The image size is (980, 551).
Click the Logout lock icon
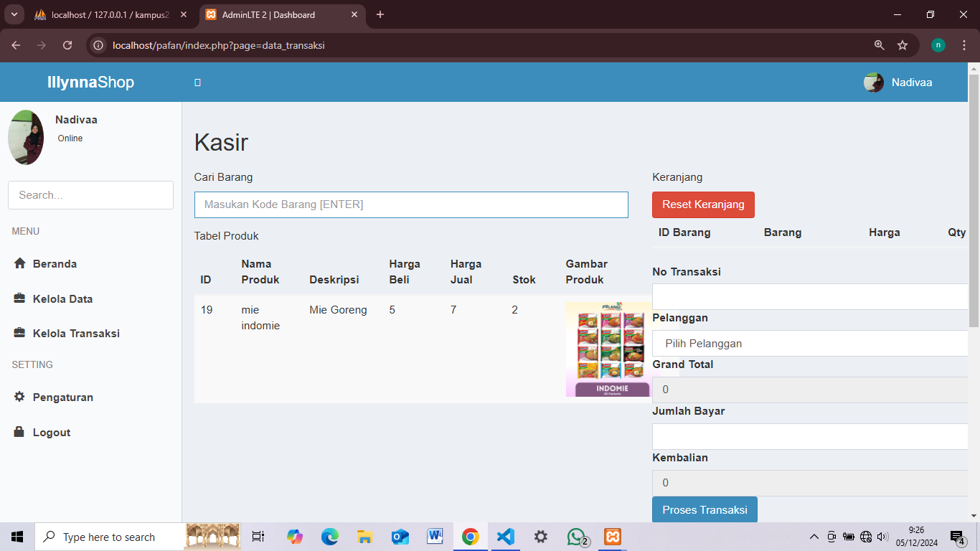pos(19,432)
